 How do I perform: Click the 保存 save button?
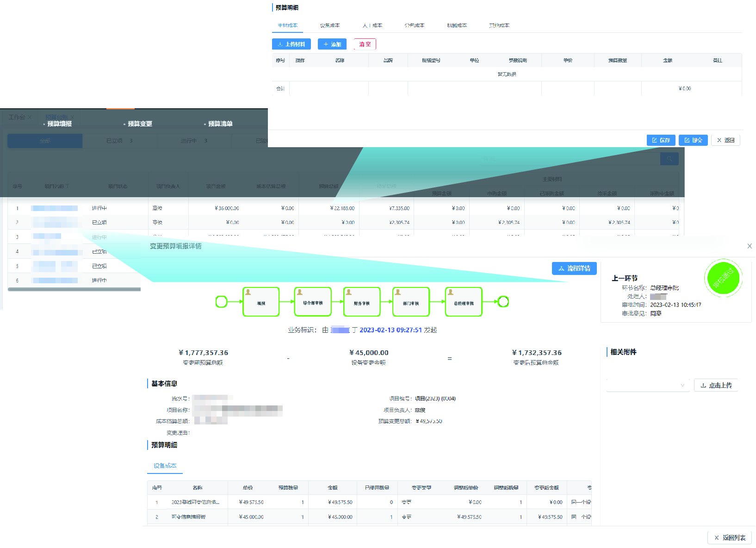[660, 140]
